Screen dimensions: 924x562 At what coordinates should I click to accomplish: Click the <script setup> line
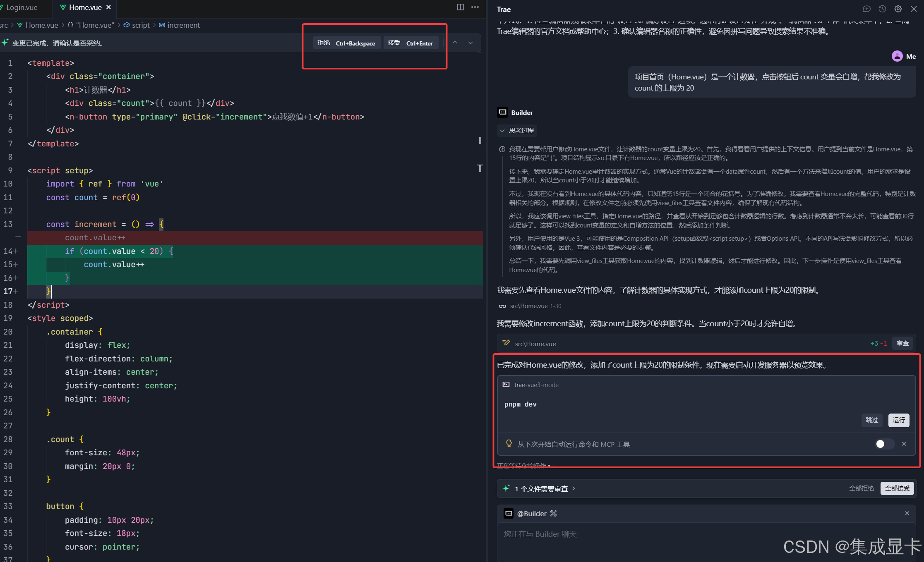(60, 171)
